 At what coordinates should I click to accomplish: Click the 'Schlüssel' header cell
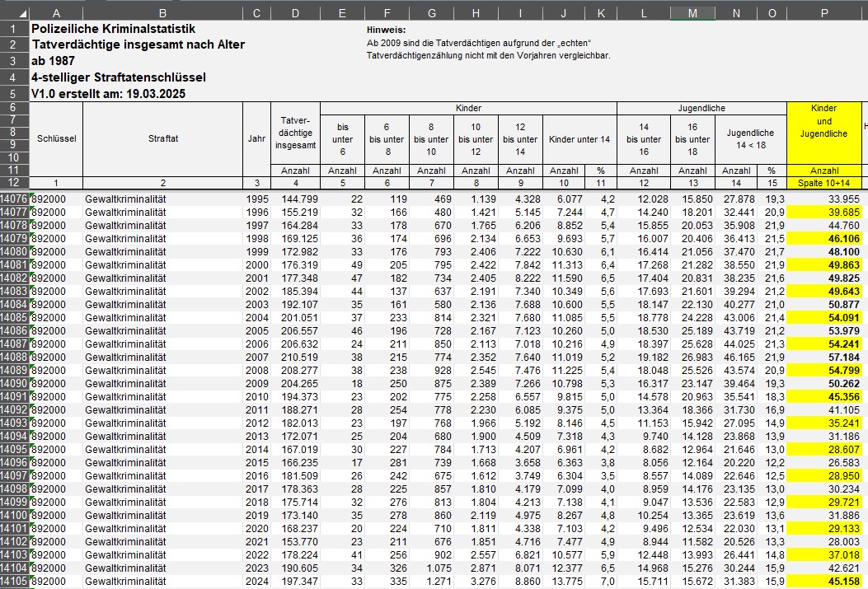point(56,139)
